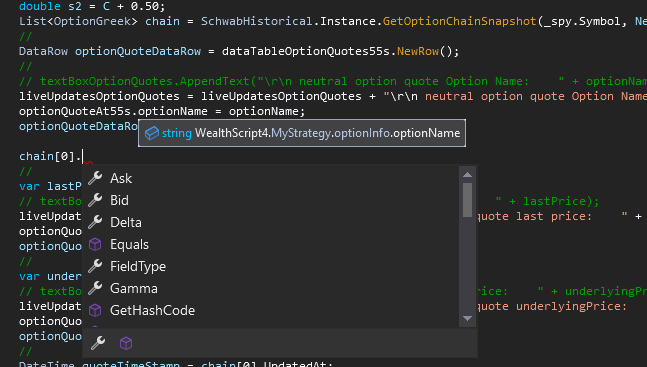647x367 pixels.
Task: Select FieldType in the completion list
Action: 271,266
